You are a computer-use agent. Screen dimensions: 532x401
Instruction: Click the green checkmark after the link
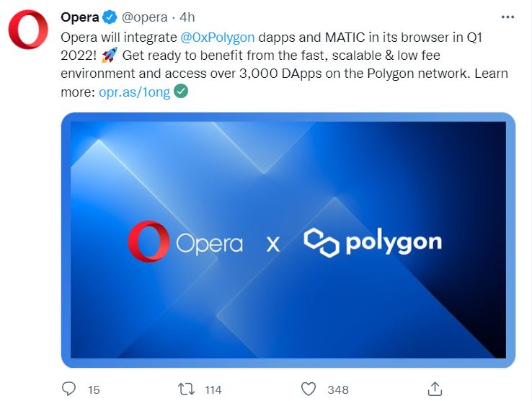tap(181, 92)
